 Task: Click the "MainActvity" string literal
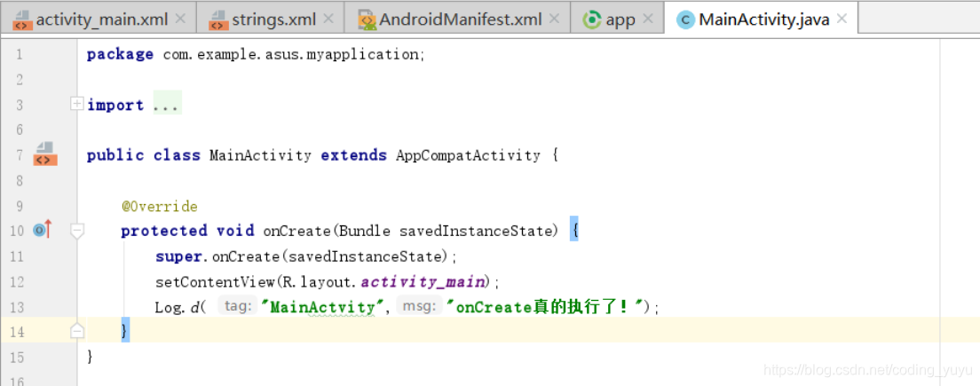coord(322,307)
